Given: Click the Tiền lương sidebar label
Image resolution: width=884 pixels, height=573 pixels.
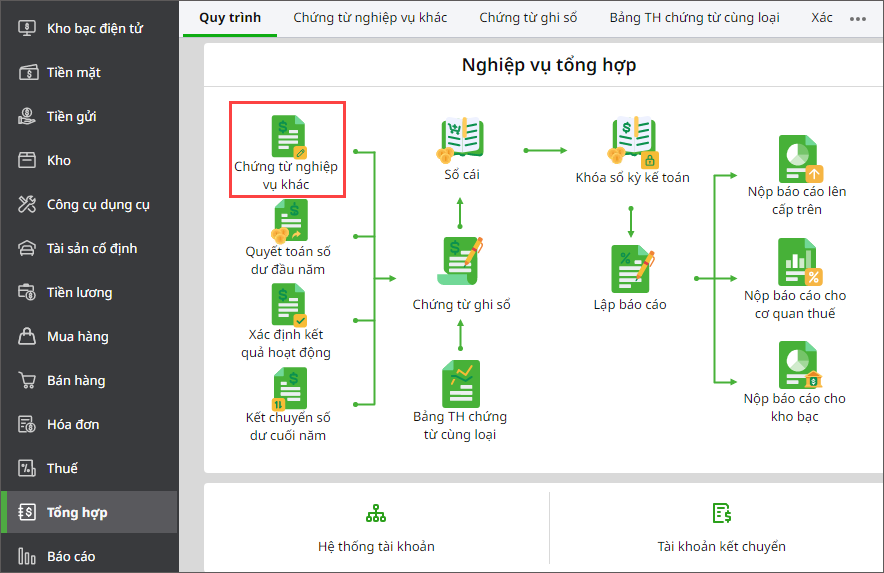Looking at the screenshot, I should (79, 293).
